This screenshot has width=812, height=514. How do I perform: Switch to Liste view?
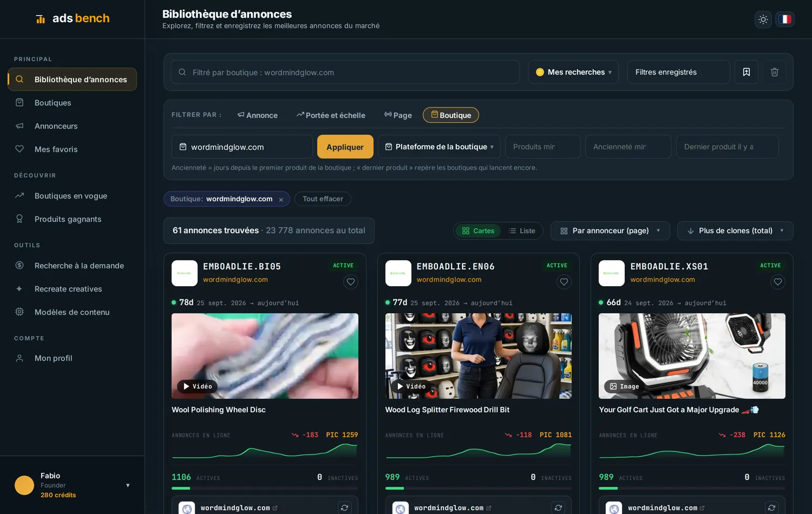coord(522,231)
